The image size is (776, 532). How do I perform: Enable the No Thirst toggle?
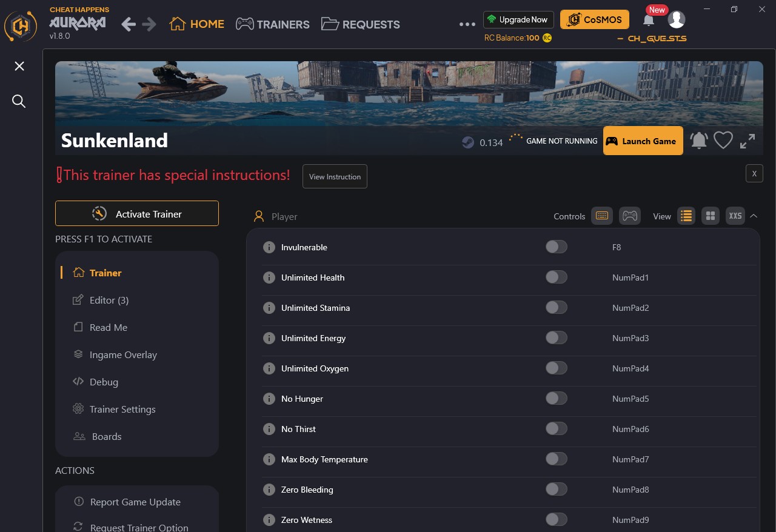click(x=556, y=428)
